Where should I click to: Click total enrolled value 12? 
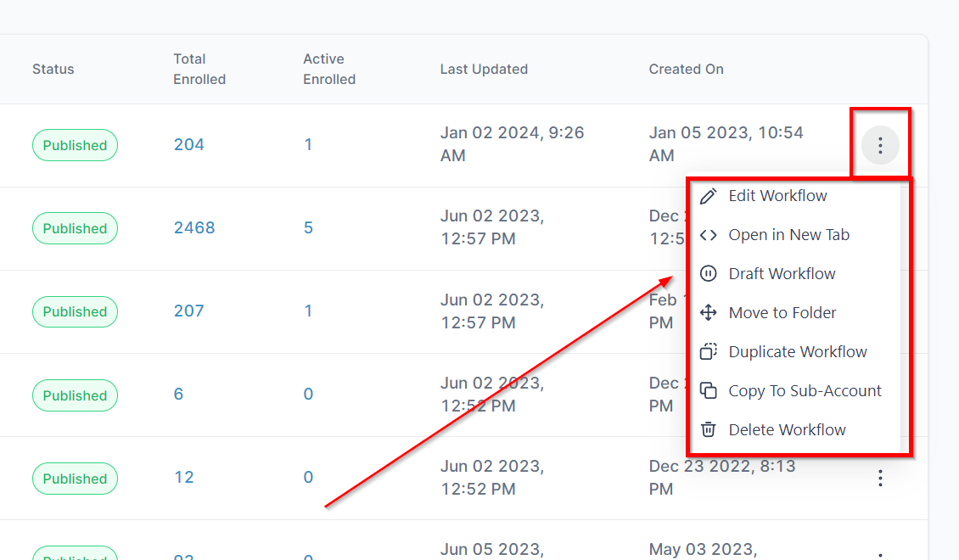(x=184, y=478)
